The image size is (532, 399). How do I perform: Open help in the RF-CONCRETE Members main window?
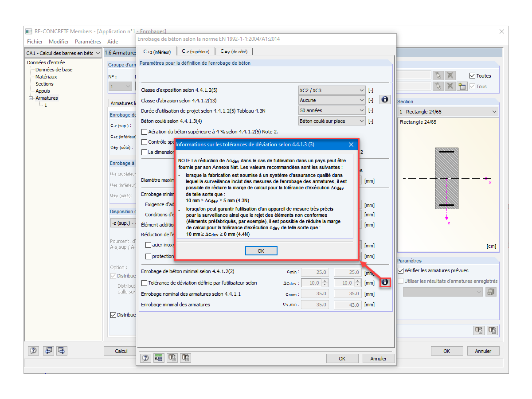click(x=33, y=350)
